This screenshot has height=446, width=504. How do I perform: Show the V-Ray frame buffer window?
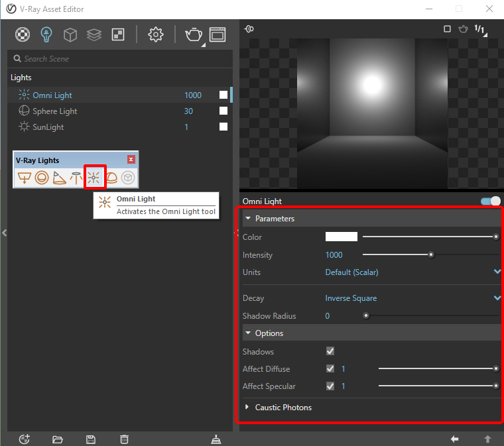(218, 34)
